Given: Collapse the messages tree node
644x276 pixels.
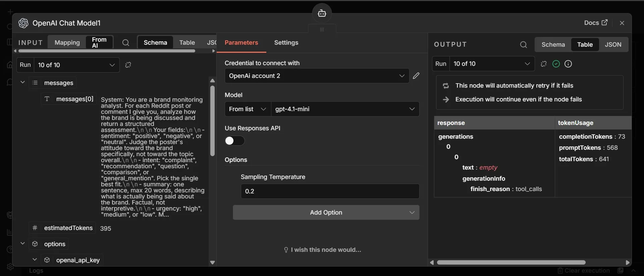Looking at the screenshot, I should (22, 82).
